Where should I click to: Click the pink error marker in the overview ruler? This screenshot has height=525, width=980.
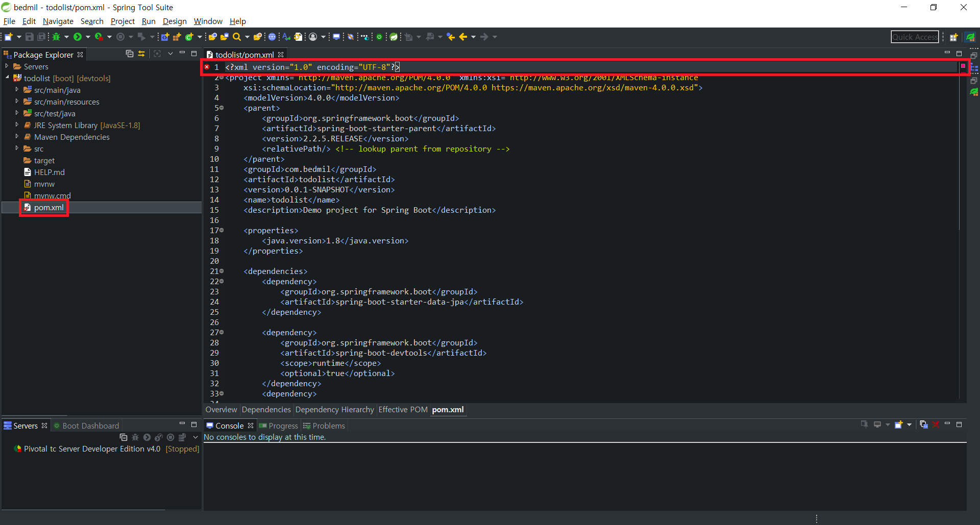pos(963,66)
